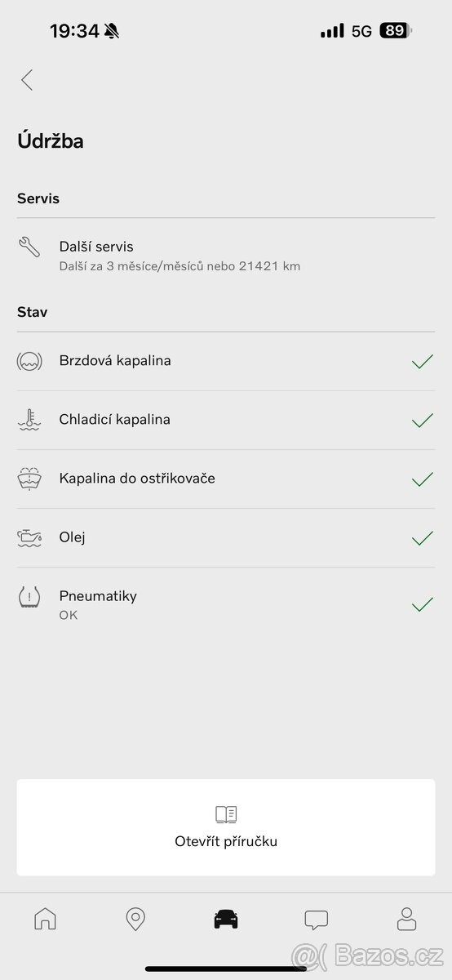Go to the profile tab

point(406,920)
